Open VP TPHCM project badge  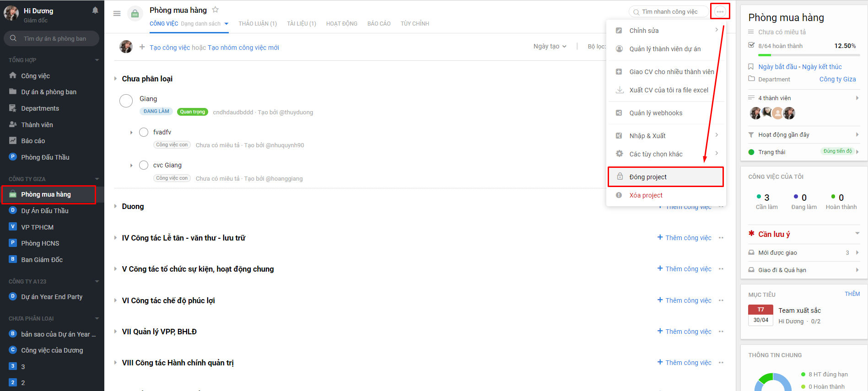tap(13, 226)
